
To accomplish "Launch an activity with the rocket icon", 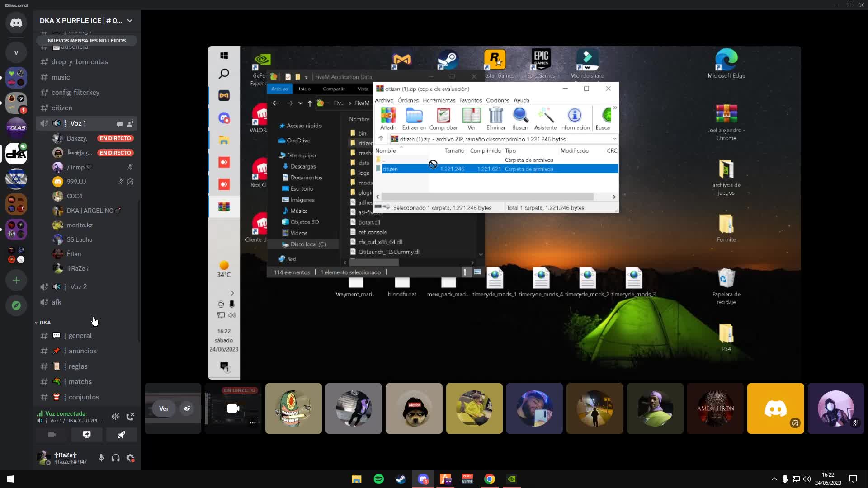I will pos(122,435).
